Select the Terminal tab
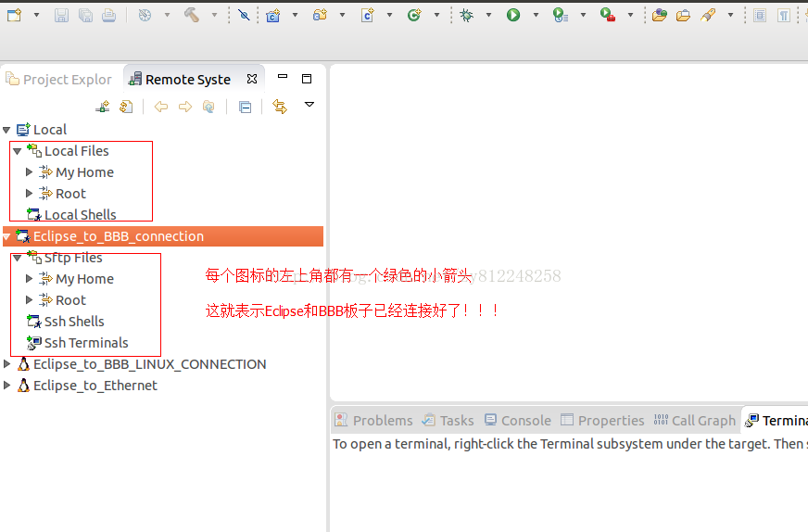The image size is (808, 532). coord(776,421)
